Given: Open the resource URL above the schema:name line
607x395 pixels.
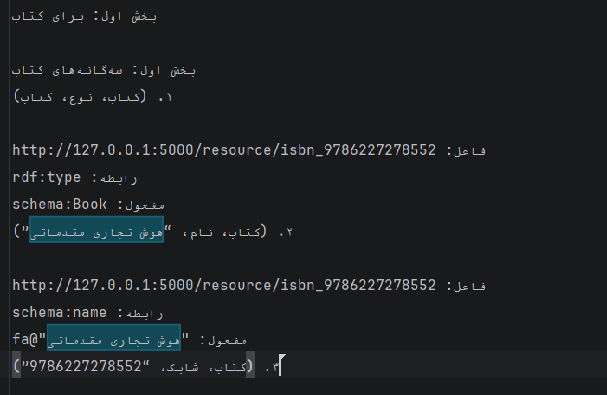Looking at the screenshot, I should tap(224, 285).
